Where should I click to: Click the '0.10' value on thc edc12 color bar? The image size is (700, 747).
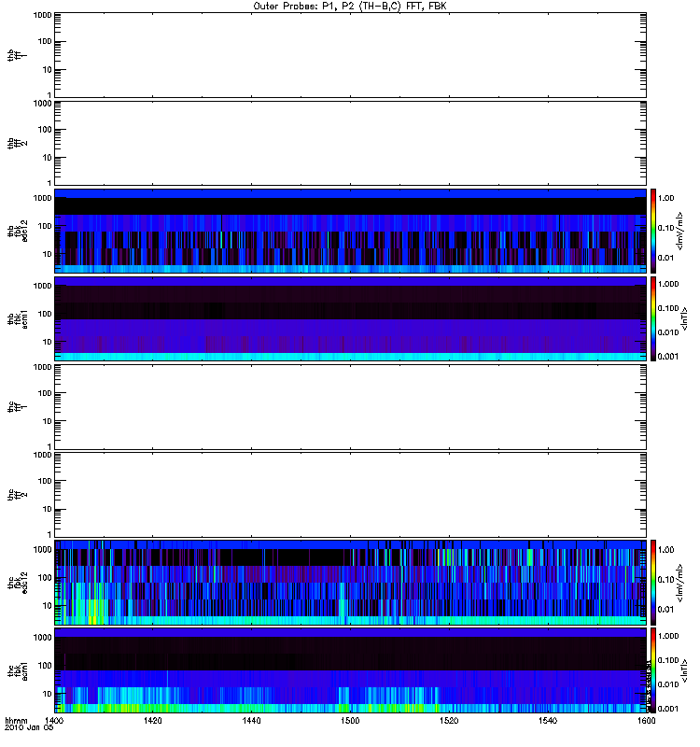(x=665, y=579)
